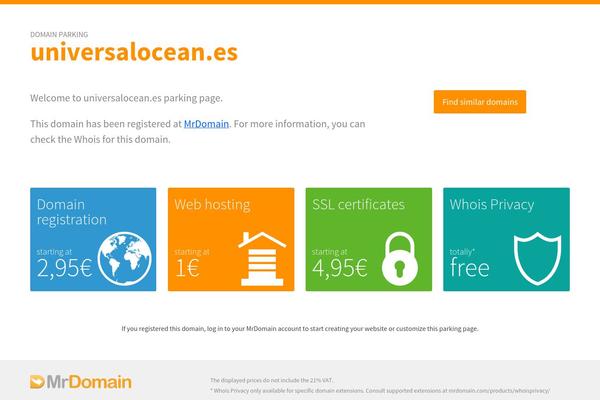Click the universalocean.es heading
Image resolution: width=600 pixels, height=400 pixels.
tap(134, 52)
